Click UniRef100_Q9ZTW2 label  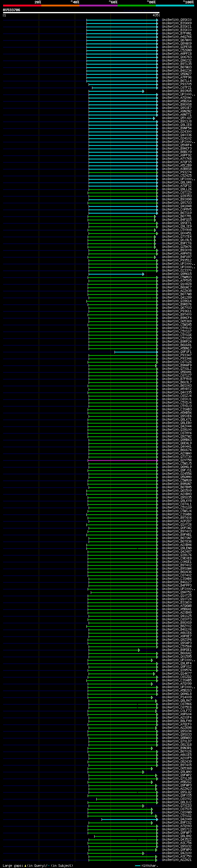176,437
